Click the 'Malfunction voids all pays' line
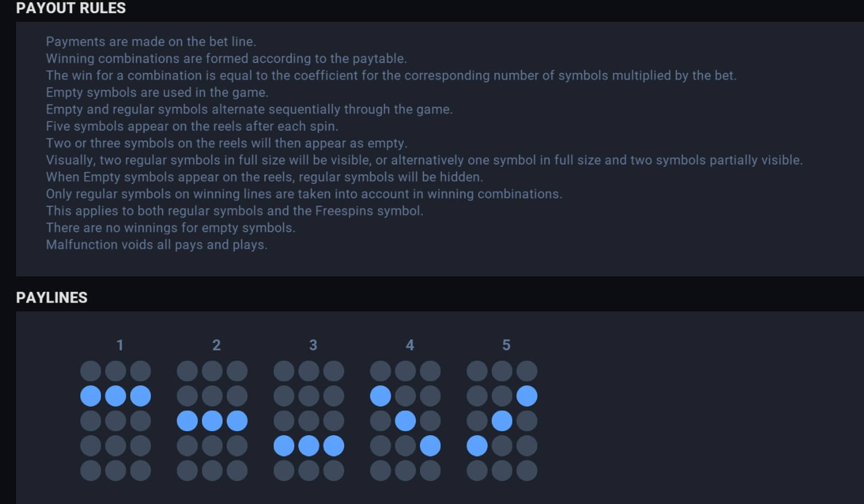This screenshot has width=864, height=504. pyautogui.click(x=157, y=245)
